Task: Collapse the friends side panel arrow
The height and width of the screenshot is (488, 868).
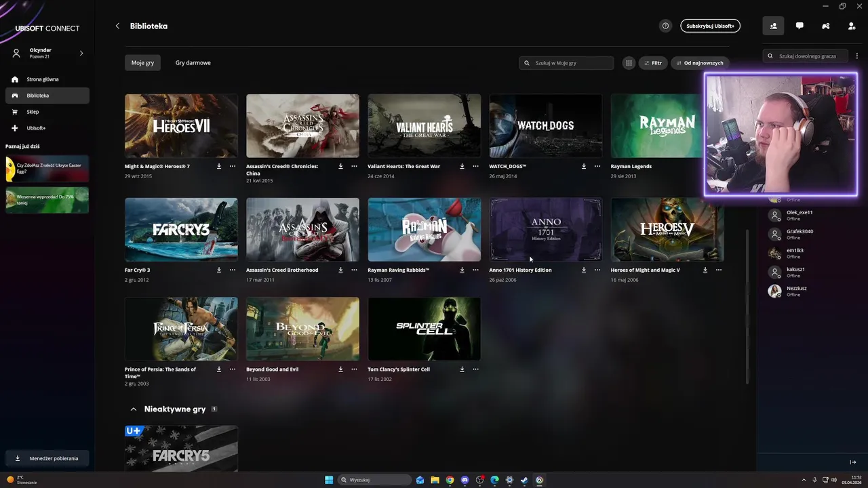Action: (x=853, y=462)
